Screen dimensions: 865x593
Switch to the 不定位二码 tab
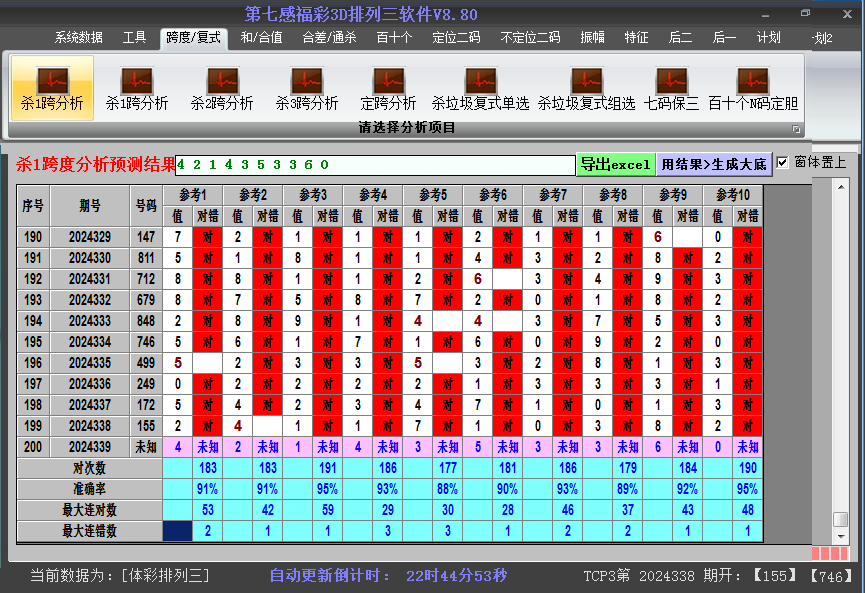pyautogui.click(x=530, y=38)
